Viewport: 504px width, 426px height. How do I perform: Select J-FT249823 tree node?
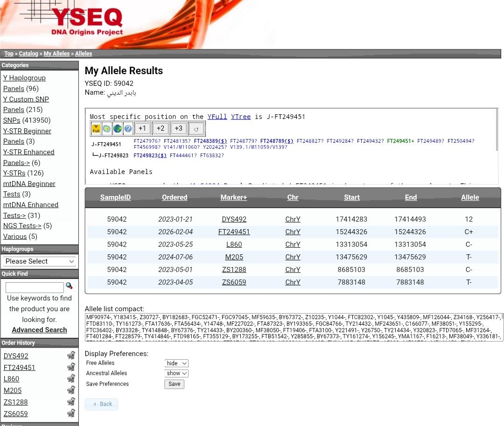click(x=113, y=155)
